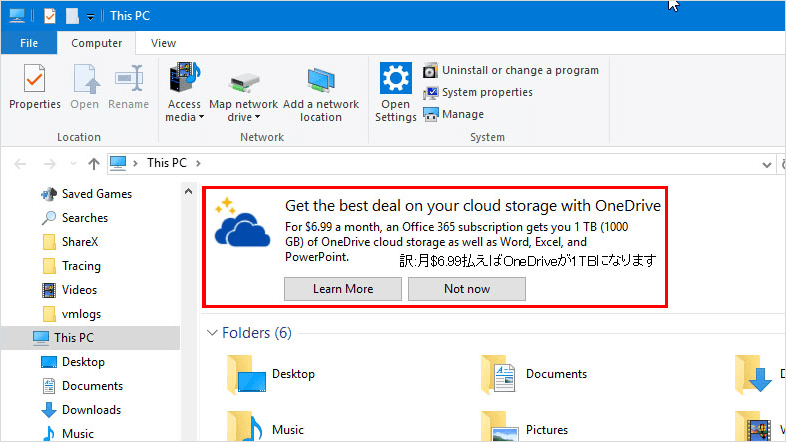Click the Desktop folder icon in Folders
786x442 pixels.
(246, 375)
